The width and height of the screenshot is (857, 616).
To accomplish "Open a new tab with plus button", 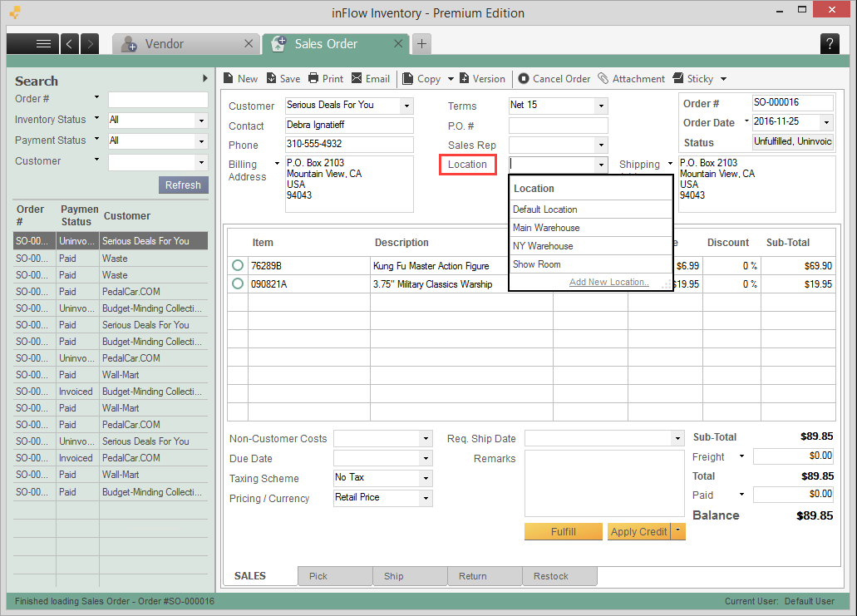I will click(421, 44).
